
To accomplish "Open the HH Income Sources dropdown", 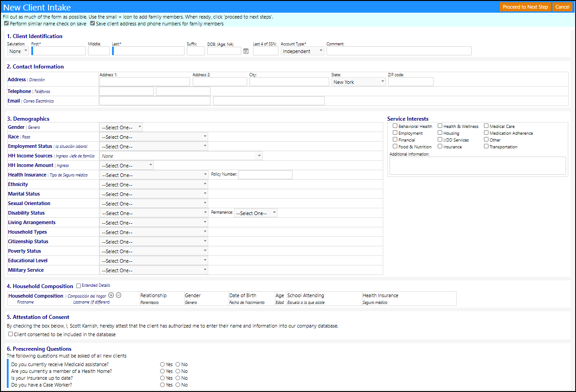I will pos(181,156).
